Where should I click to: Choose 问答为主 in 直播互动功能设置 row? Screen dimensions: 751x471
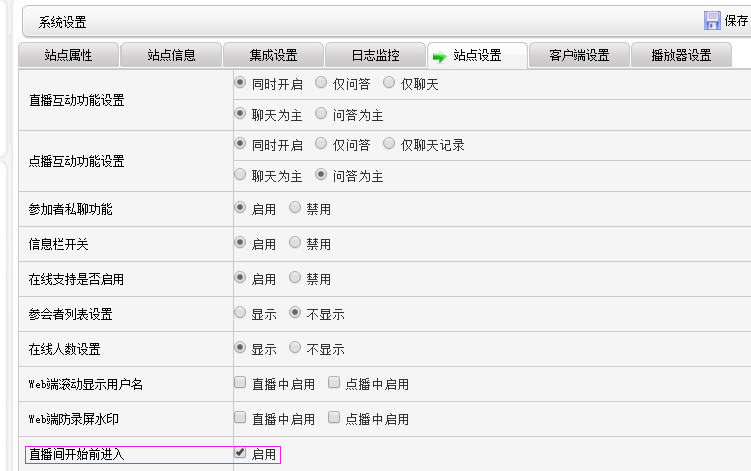click(x=321, y=114)
